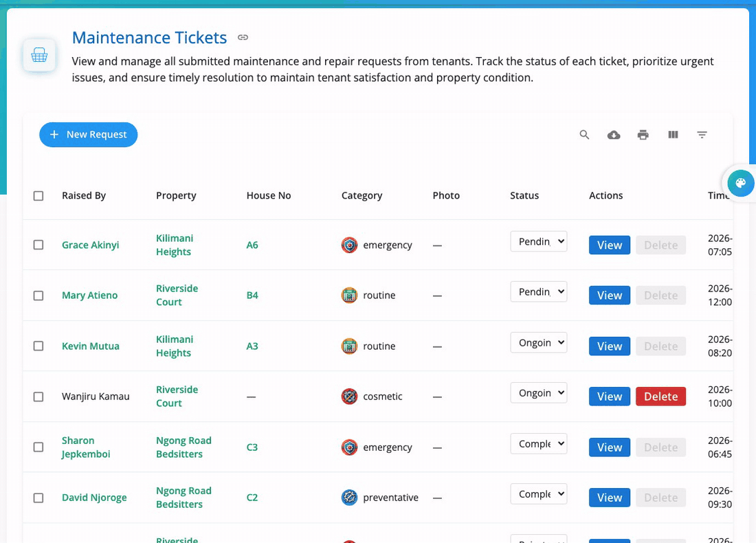Click the search icon in table toolbar
The height and width of the screenshot is (543, 756).
point(584,135)
